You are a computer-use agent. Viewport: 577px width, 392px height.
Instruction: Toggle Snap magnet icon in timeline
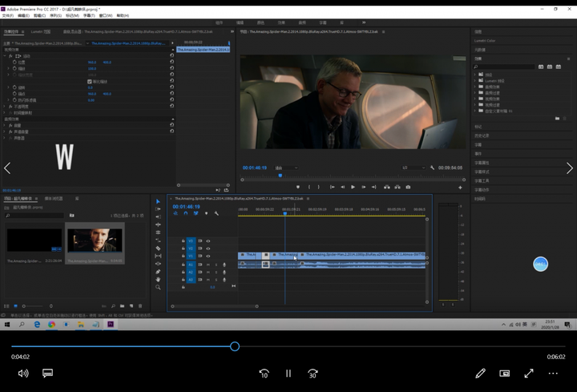[186, 213]
